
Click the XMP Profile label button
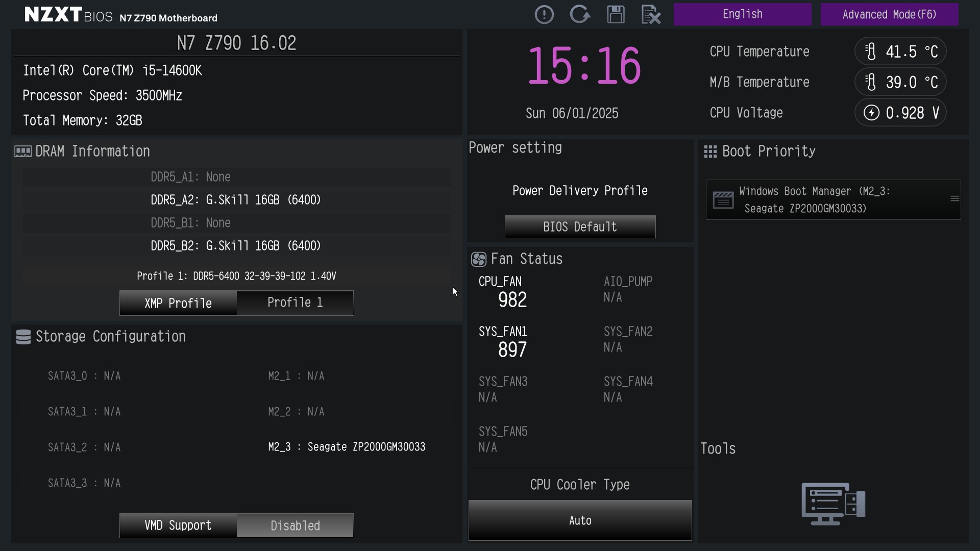click(178, 303)
